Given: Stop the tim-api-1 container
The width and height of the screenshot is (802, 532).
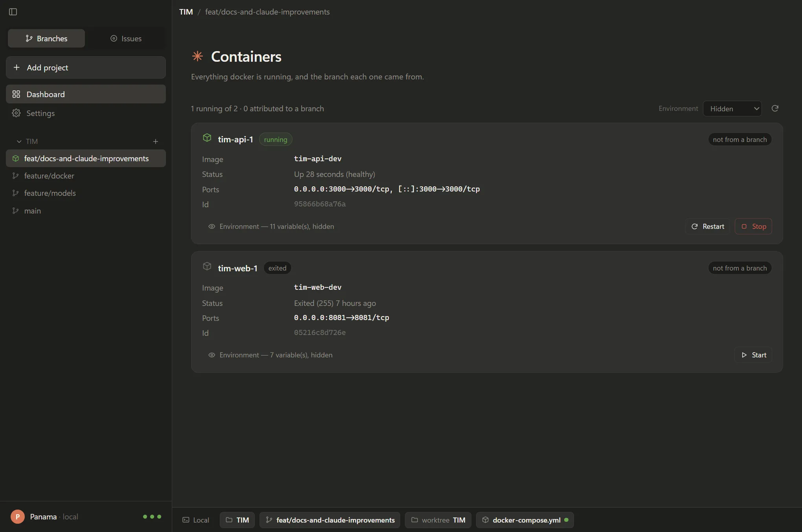Looking at the screenshot, I should [x=753, y=226].
